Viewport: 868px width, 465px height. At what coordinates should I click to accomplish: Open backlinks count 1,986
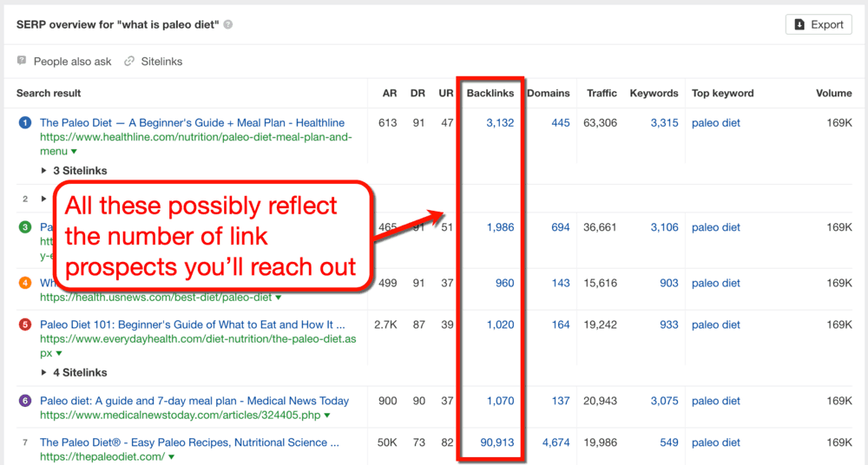tap(500, 227)
